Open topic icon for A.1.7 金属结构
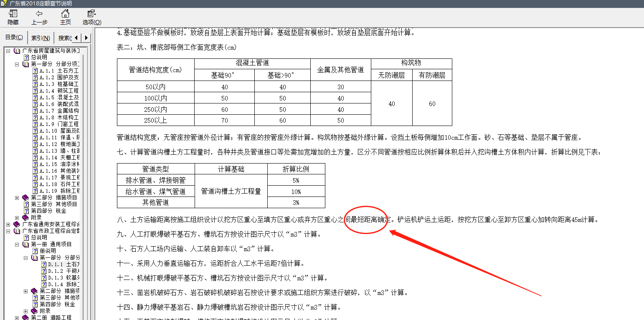The height and width of the screenshot is (320, 644). (35, 111)
